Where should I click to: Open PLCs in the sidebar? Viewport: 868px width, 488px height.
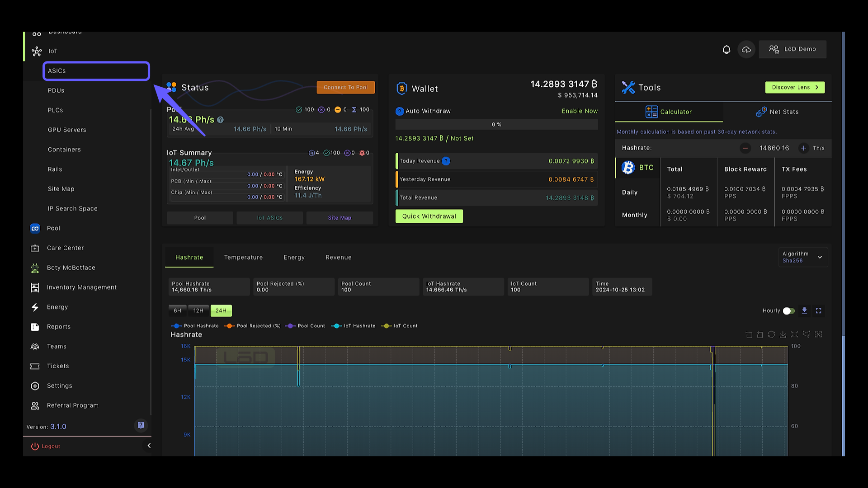point(56,110)
